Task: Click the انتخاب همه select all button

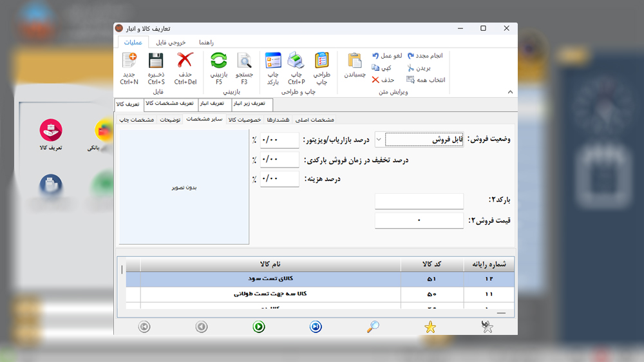Action: [x=425, y=80]
